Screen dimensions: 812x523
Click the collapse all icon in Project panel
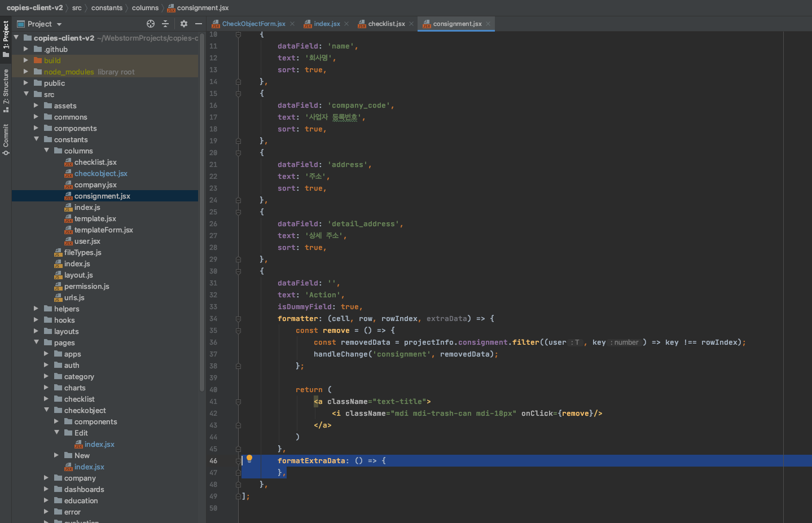[x=165, y=24]
